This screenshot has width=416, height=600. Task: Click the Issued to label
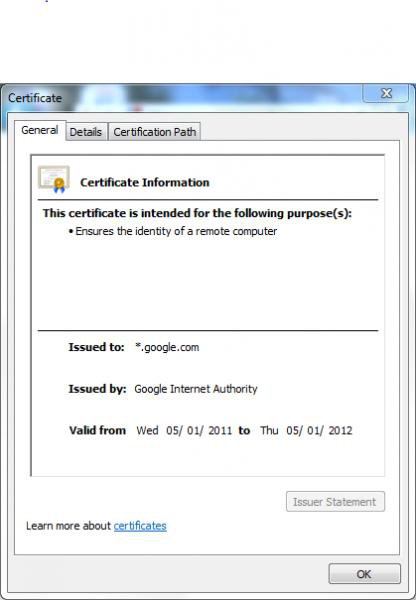coord(96,347)
